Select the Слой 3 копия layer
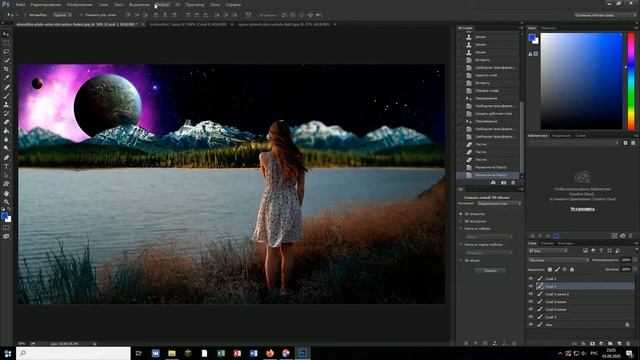This screenshot has height=360, width=640. pos(581,302)
